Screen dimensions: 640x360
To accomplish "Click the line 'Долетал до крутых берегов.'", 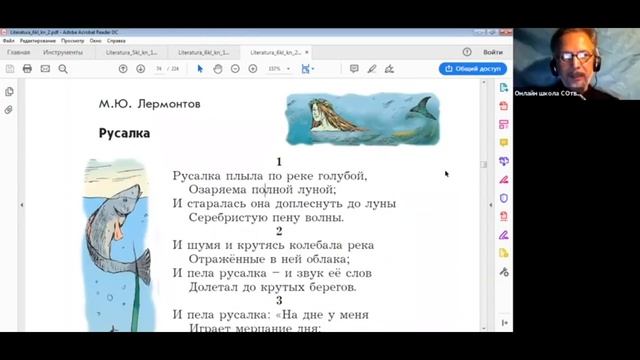I will pyautogui.click(x=273, y=287).
